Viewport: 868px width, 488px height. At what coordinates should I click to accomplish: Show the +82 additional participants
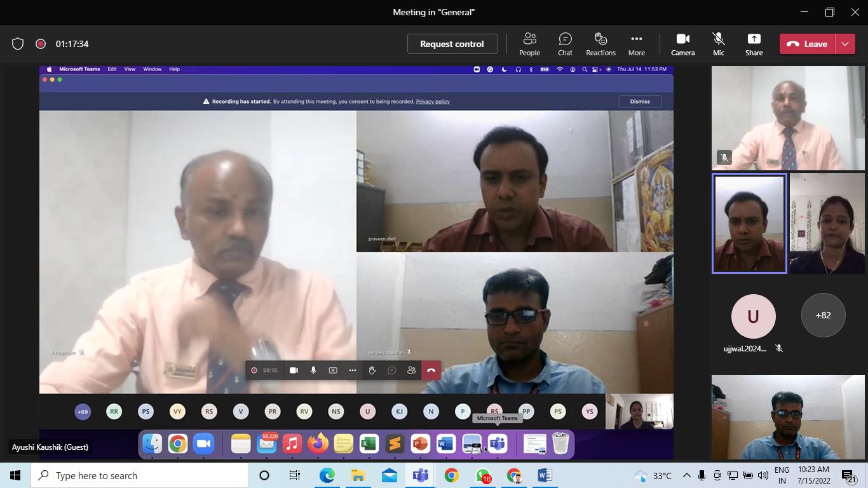click(823, 315)
